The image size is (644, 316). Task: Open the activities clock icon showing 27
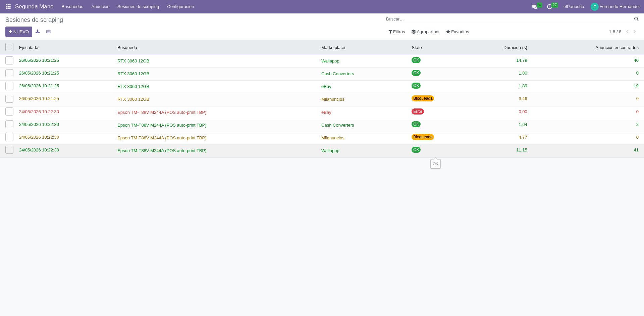click(549, 7)
